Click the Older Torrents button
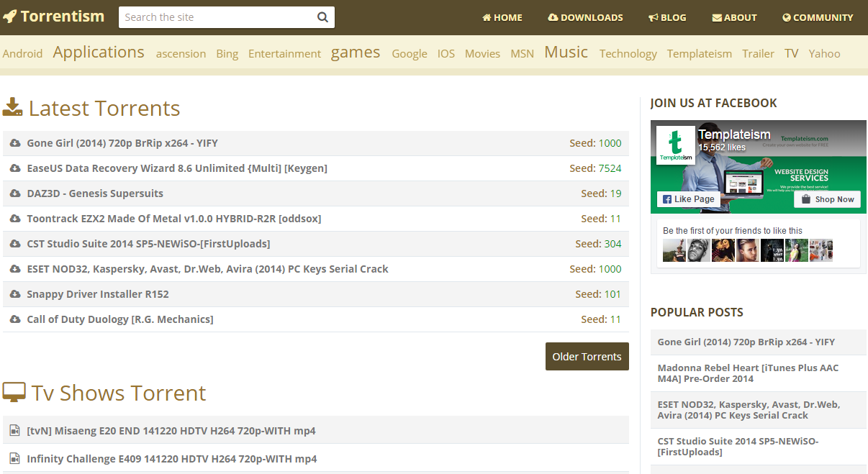 (587, 357)
